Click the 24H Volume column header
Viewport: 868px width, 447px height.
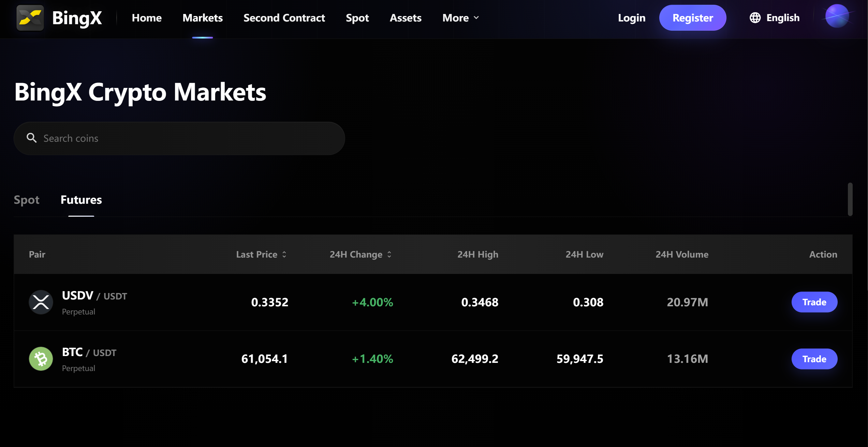pos(682,255)
